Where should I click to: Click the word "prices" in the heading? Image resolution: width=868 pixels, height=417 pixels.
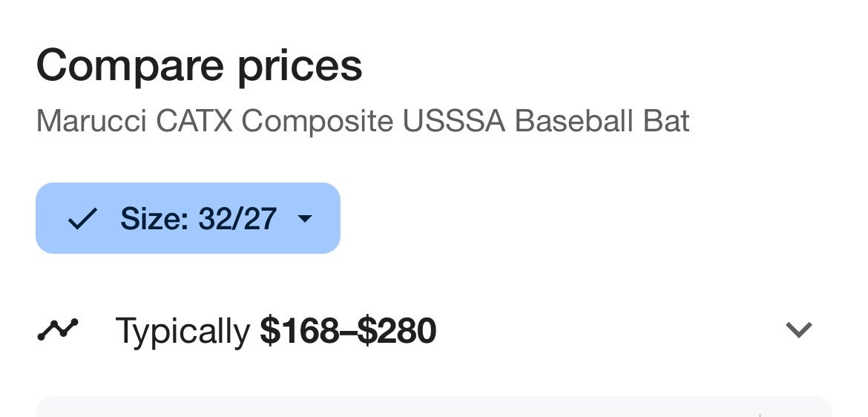[x=300, y=65]
